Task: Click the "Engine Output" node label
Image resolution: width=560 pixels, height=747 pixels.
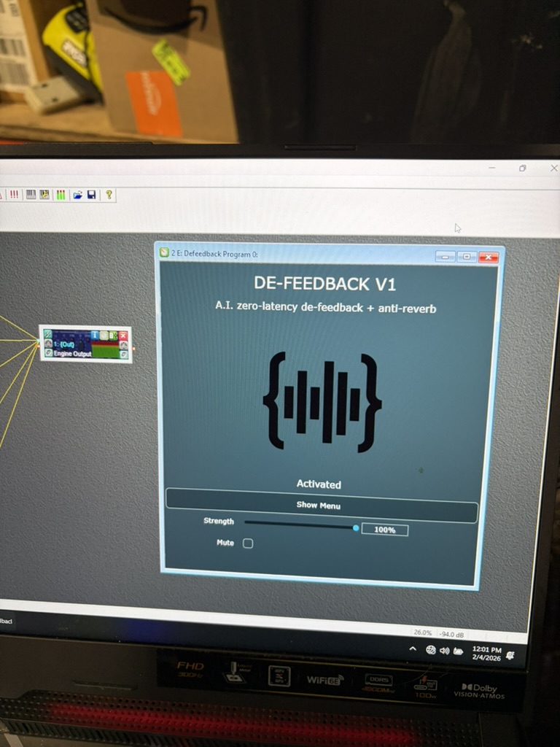Action: 72,354
